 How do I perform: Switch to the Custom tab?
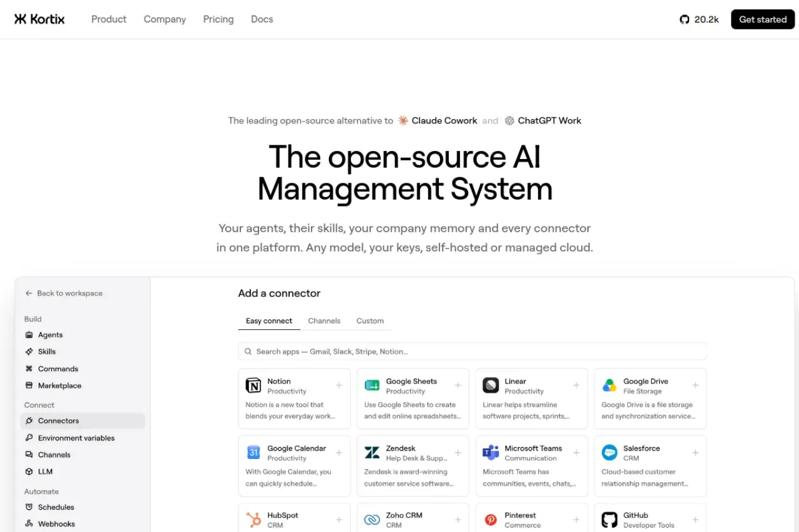370,321
